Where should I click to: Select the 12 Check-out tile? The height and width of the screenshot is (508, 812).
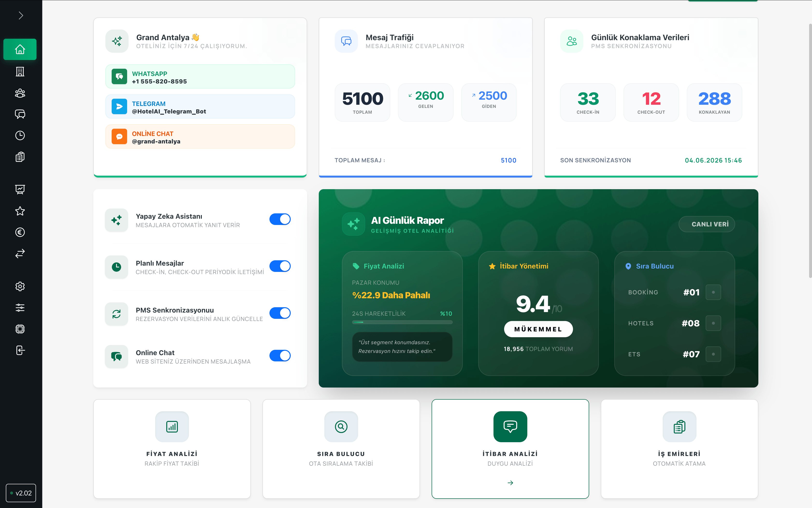[x=651, y=102]
